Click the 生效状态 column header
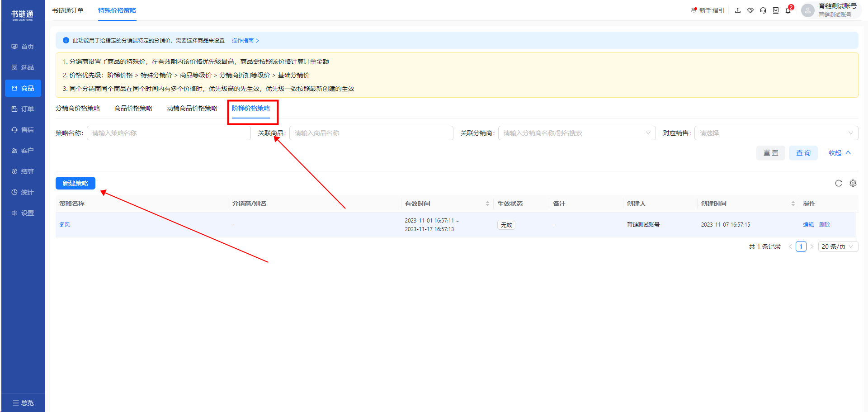This screenshot has height=412, width=868. [x=510, y=204]
